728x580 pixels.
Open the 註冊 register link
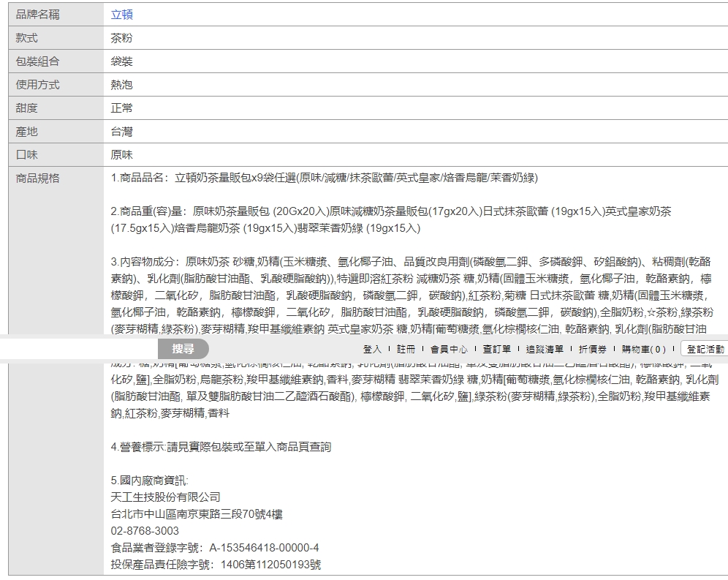pyautogui.click(x=406, y=349)
